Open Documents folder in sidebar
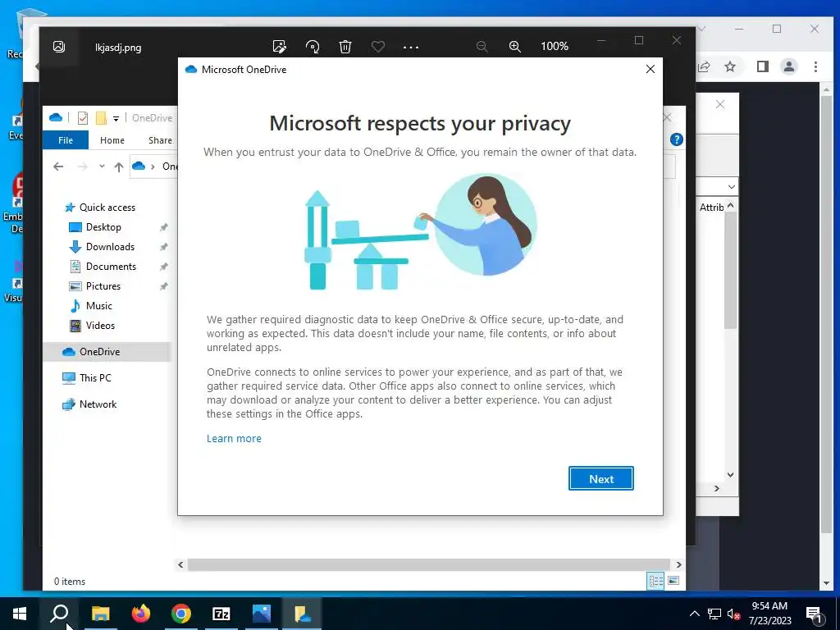 click(x=111, y=267)
